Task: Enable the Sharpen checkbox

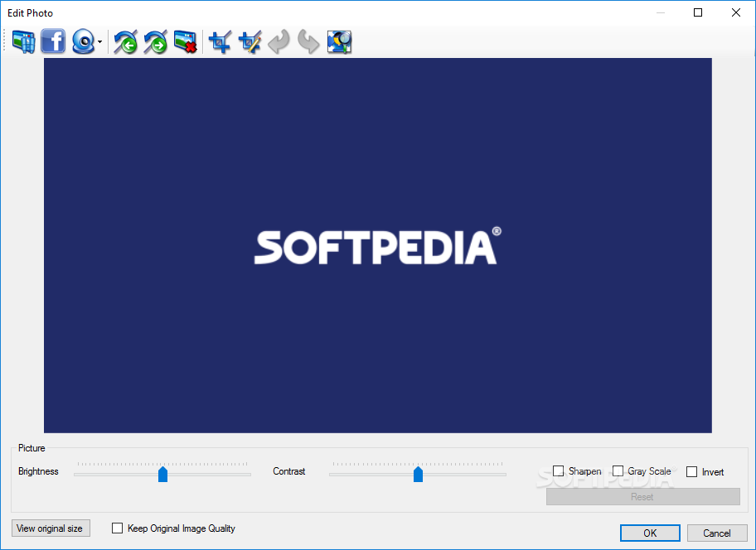Action: click(559, 471)
